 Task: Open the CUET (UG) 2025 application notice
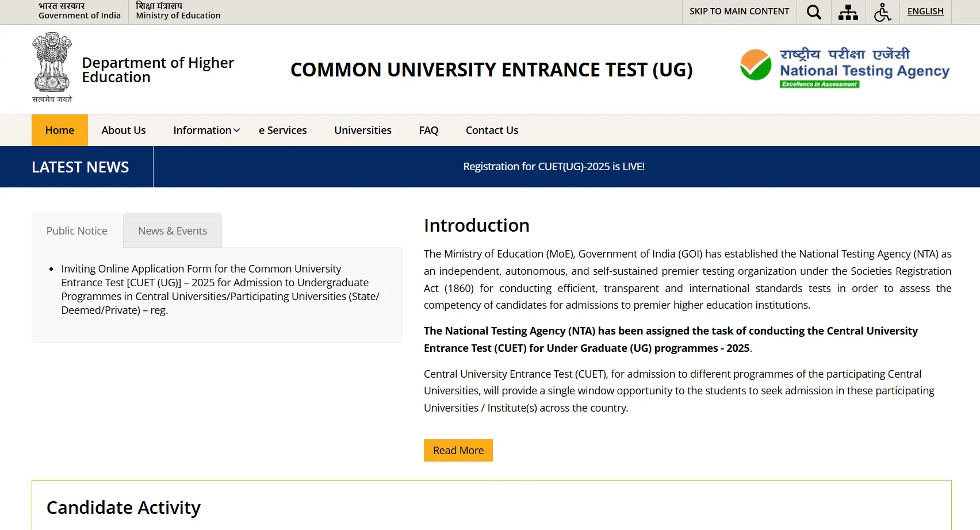pyautogui.click(x=220, y=289)
